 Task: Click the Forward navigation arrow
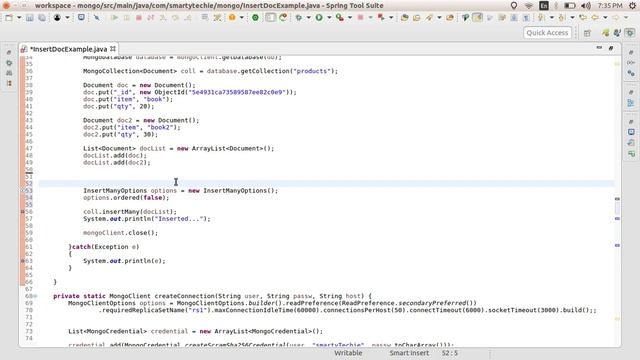[x=616, y=18]
